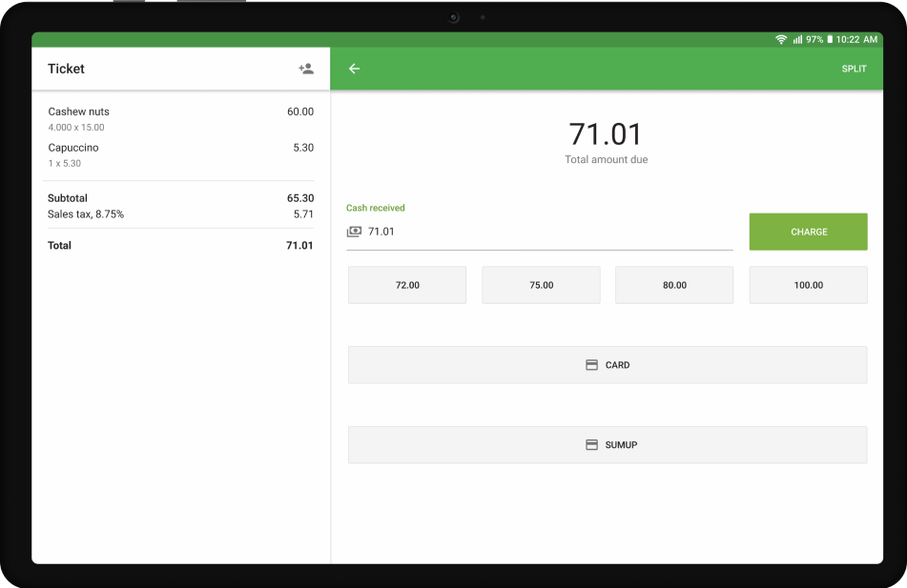Tap the 100.00 cash preset
Image resolution: width=907 pixels, height=588 pixels.
pyautogui.click(x=808, y=284)
